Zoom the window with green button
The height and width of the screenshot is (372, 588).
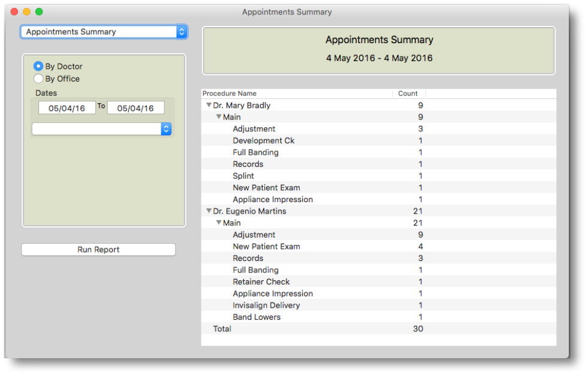pos(39,11)
